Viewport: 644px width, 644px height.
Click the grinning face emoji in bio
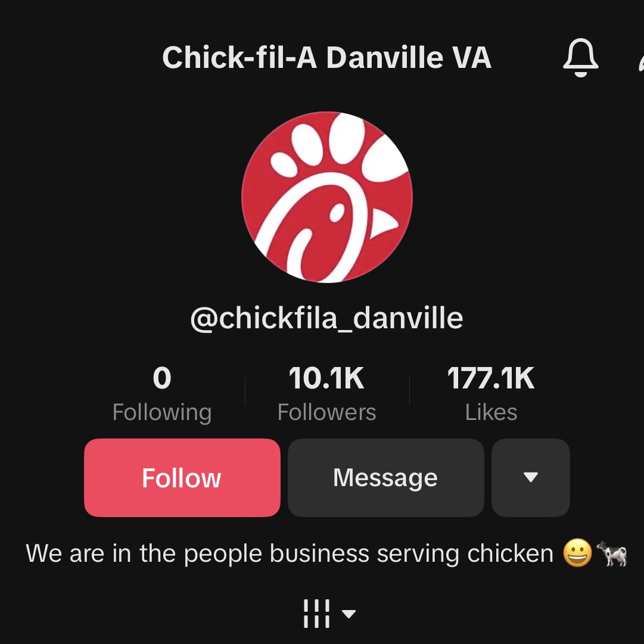pos(577,553)
